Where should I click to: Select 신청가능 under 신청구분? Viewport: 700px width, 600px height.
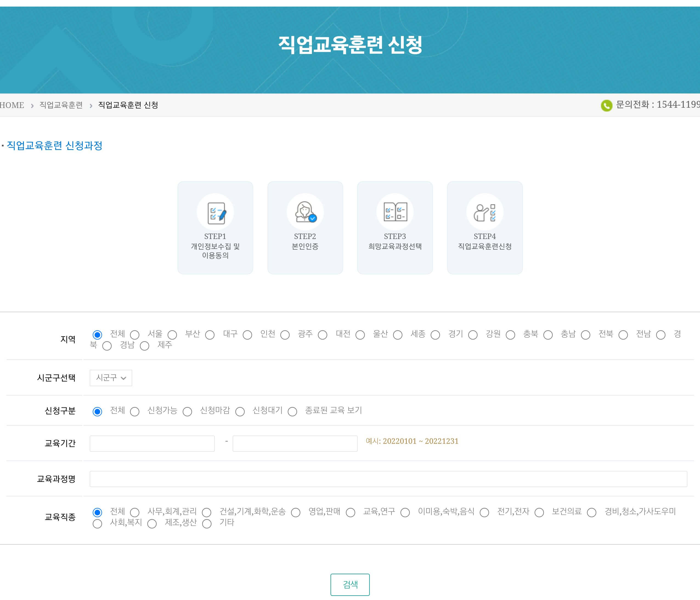point(135,412)
